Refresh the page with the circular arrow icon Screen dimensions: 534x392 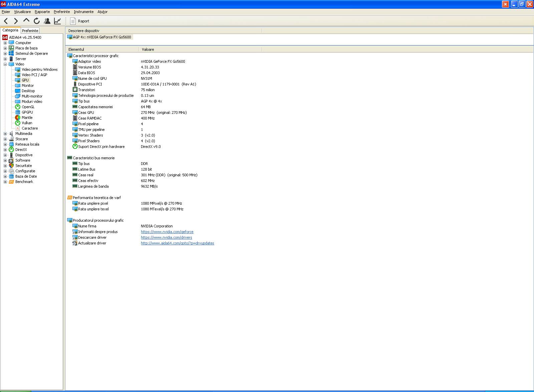[x=37, y=21]
